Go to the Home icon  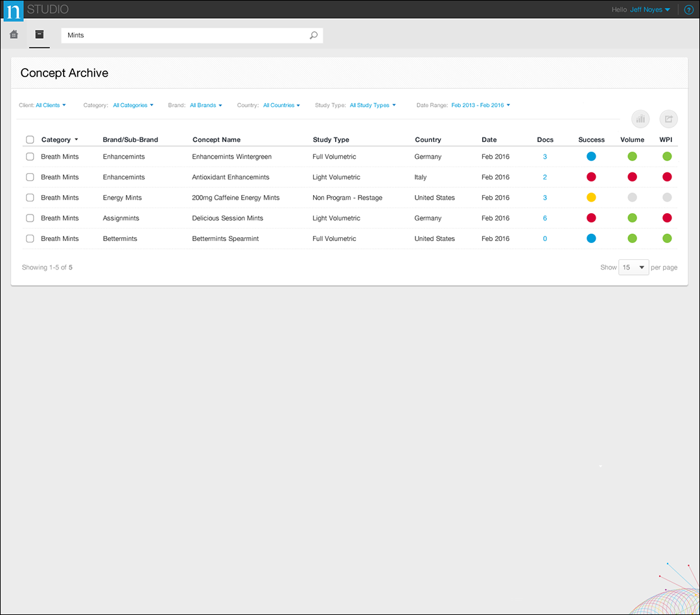coord(14,34)
